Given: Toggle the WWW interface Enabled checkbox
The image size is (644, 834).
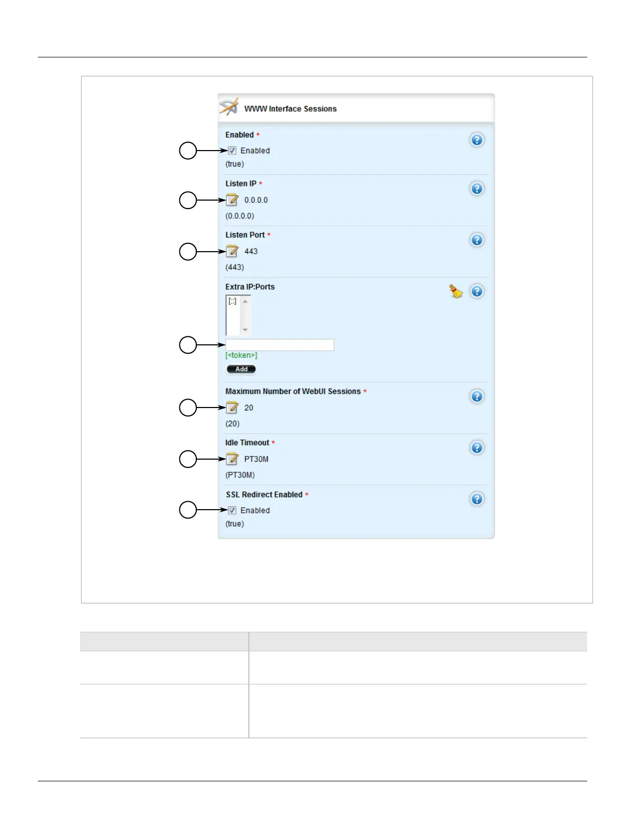Looking at the screenshot, I should pyautogui.click(x=232, y=151).
